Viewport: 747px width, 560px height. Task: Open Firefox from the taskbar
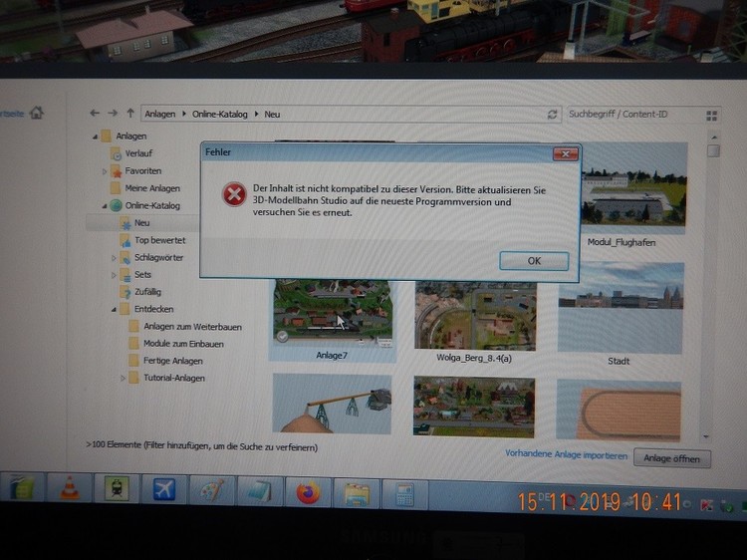tap(308, 492)
